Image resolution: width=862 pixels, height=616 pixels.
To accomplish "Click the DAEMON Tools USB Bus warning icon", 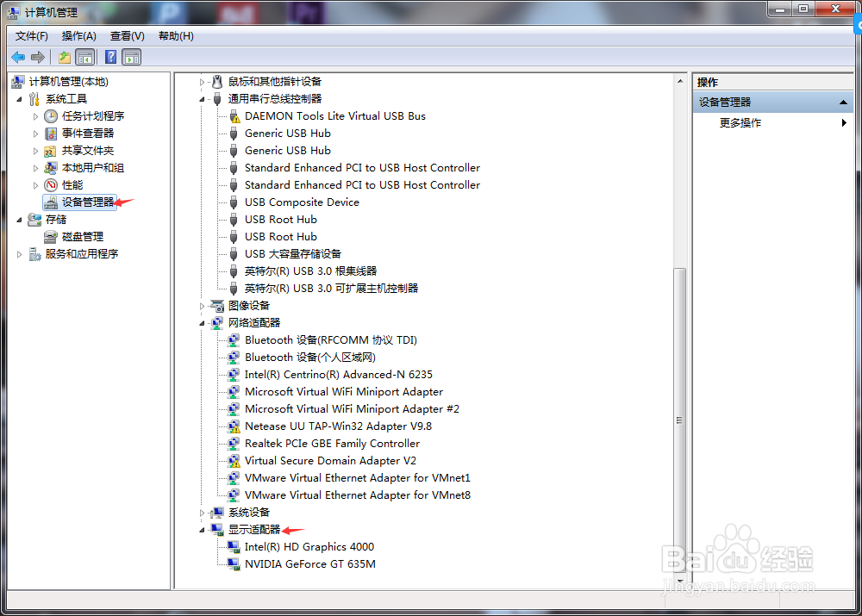I will point(234,116).
